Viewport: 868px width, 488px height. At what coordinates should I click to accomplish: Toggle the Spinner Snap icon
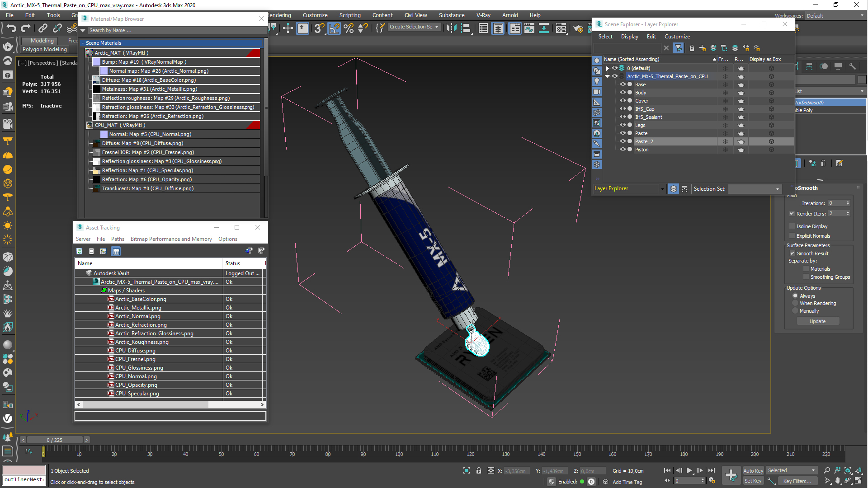coord(363,28)
